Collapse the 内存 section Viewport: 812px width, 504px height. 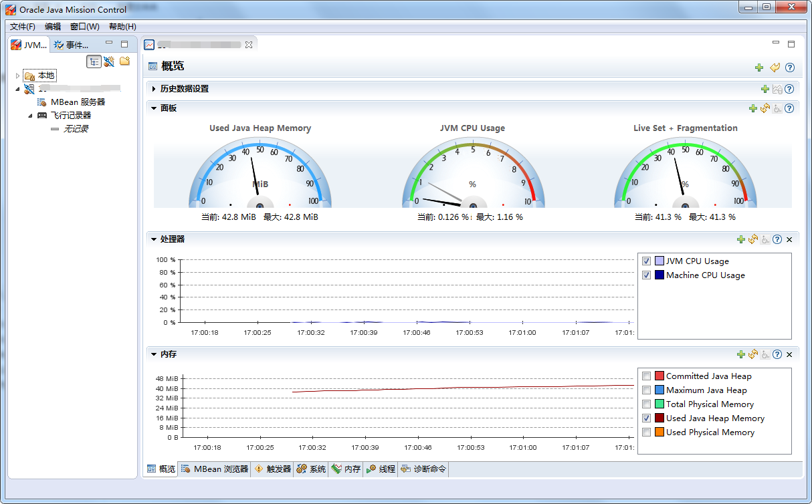click(x=154, y=354)
